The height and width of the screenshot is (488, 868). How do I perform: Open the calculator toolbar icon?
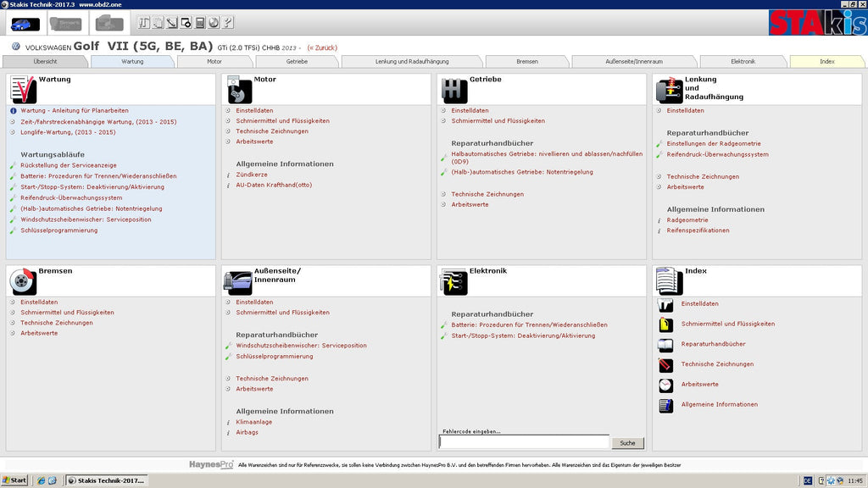tap(200, 23)
